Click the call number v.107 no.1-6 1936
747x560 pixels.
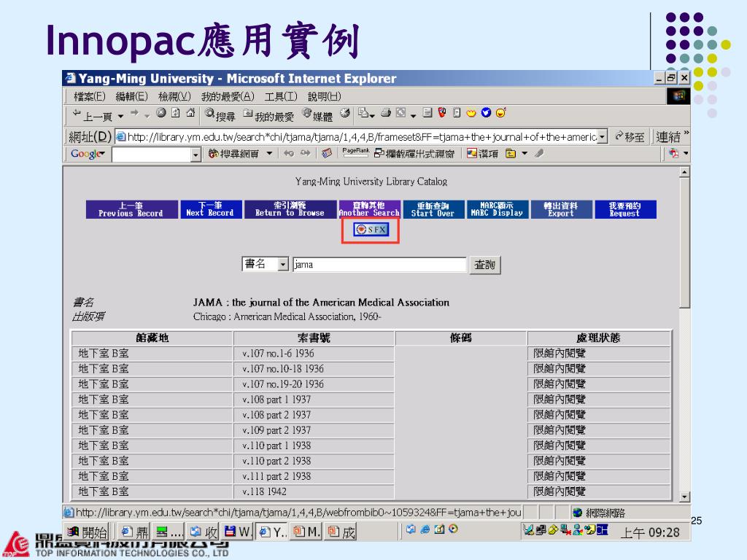[278, 354]
